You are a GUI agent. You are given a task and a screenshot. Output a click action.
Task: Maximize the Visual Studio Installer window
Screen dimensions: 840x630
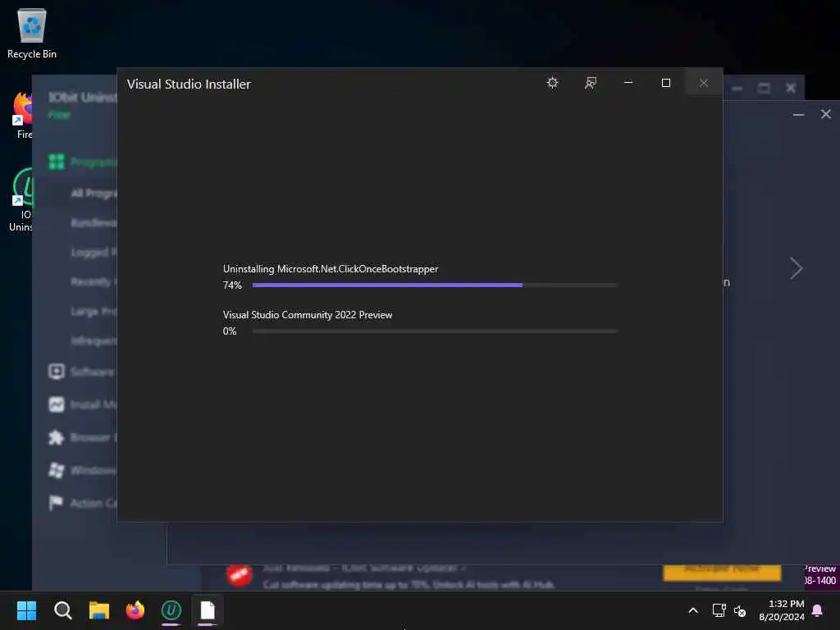(x=666, y=83)
